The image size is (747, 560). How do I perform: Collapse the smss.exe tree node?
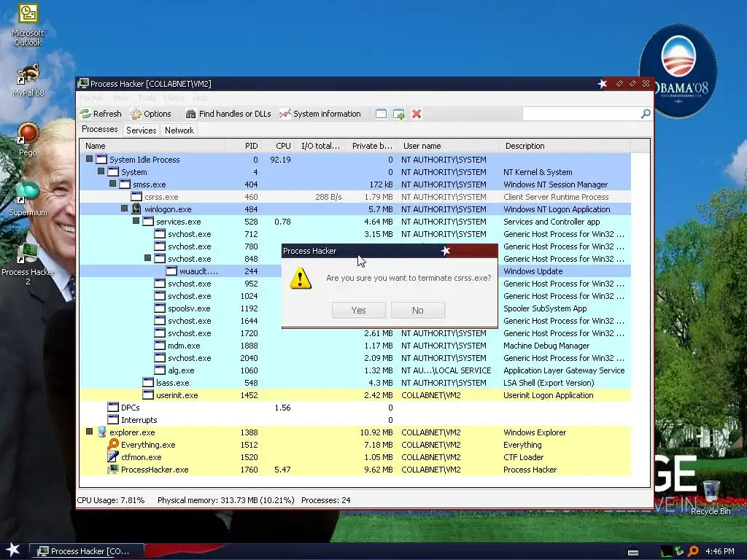tap(112, 184)
